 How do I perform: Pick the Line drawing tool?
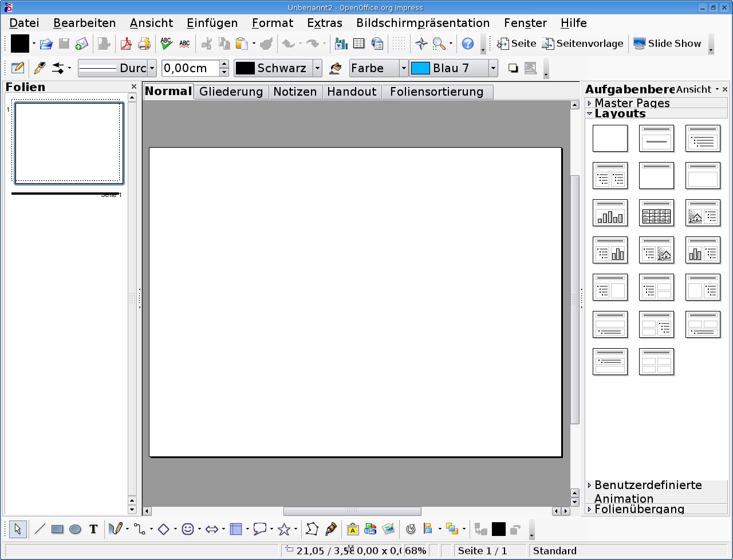40,530
